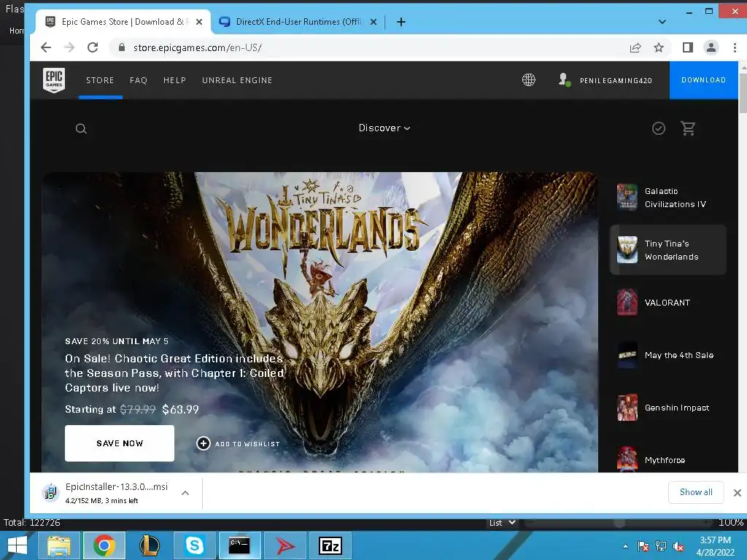This screenshot has height=560, width=747.
Task: Click the site lock icon in address bar
Action: point(122,47)
